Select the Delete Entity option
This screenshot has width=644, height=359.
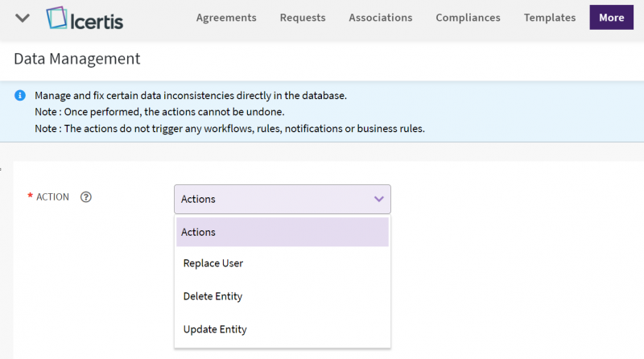tap(213, 296)
